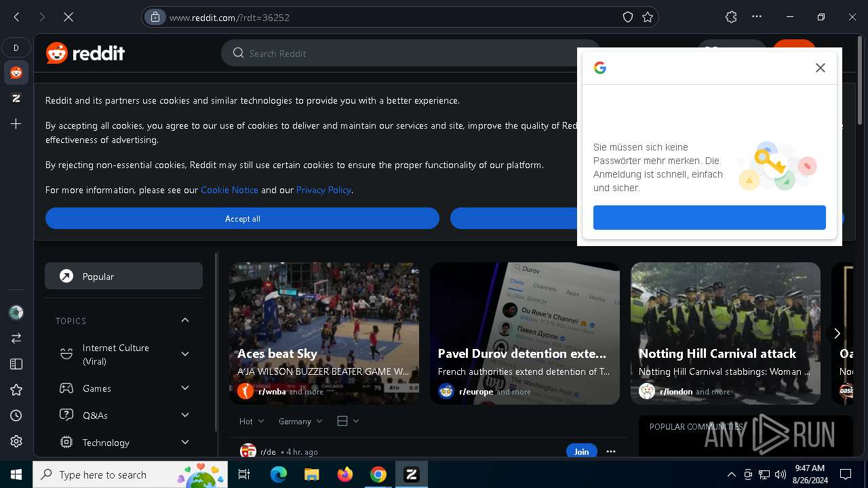Open the Windows notification center
The width and height of the screenshot is (868, 488).
pyautogui.click(x=846, y=474)
